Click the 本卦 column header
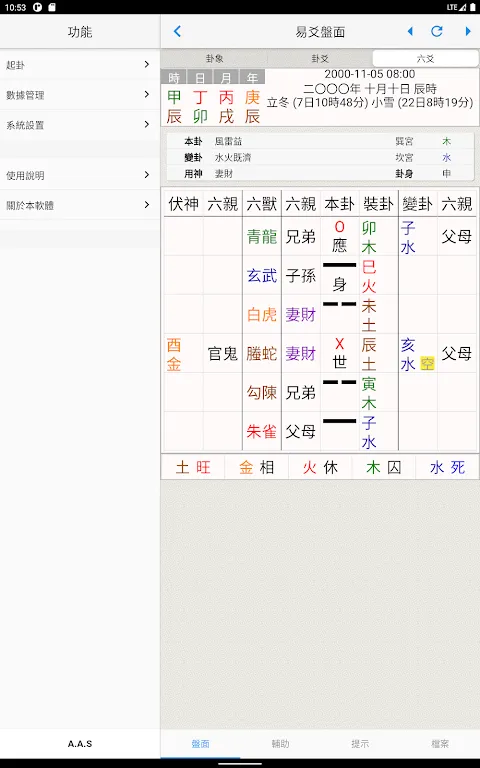 [339, 204]
